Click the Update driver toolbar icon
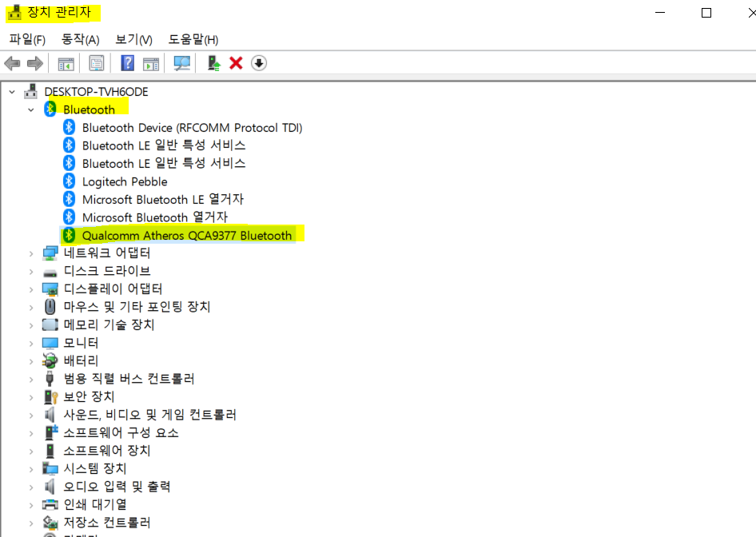 [213, 63]
